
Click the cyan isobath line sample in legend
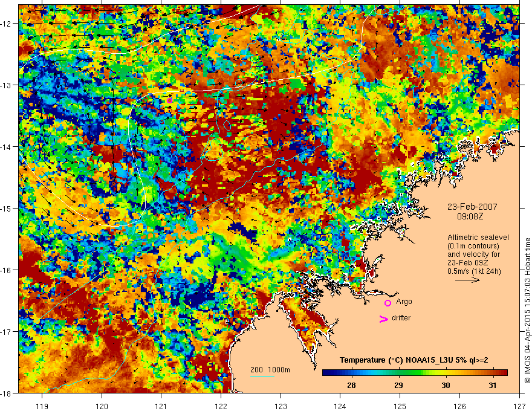pyautogui.click(x=262, y=376)
